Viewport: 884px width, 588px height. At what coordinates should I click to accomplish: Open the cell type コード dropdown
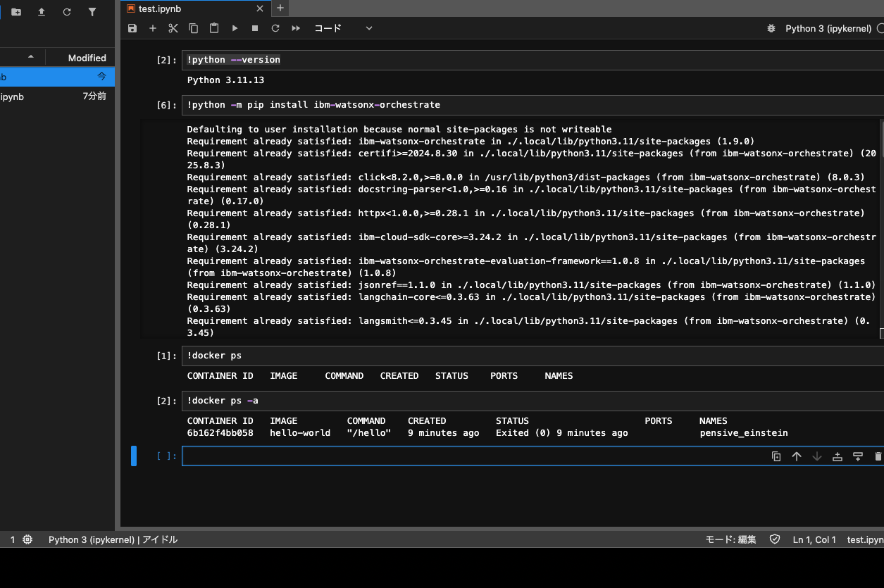343,28
